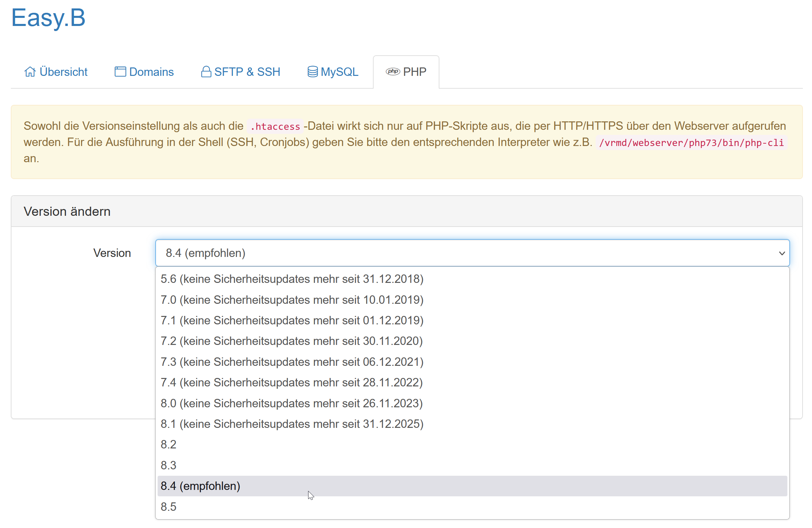The image size is (812, 528).
Task: Choose PHP version 8.3 from list
Action: [x=168, y=465]
